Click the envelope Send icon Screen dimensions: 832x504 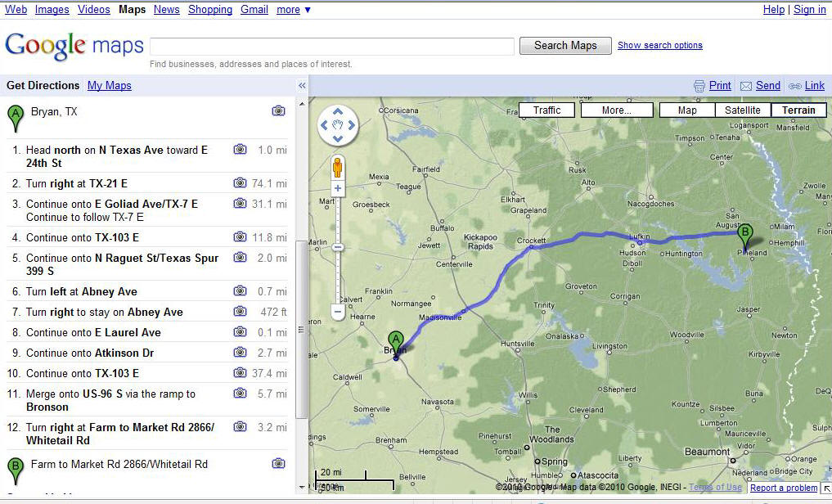(x=746, y=86)
